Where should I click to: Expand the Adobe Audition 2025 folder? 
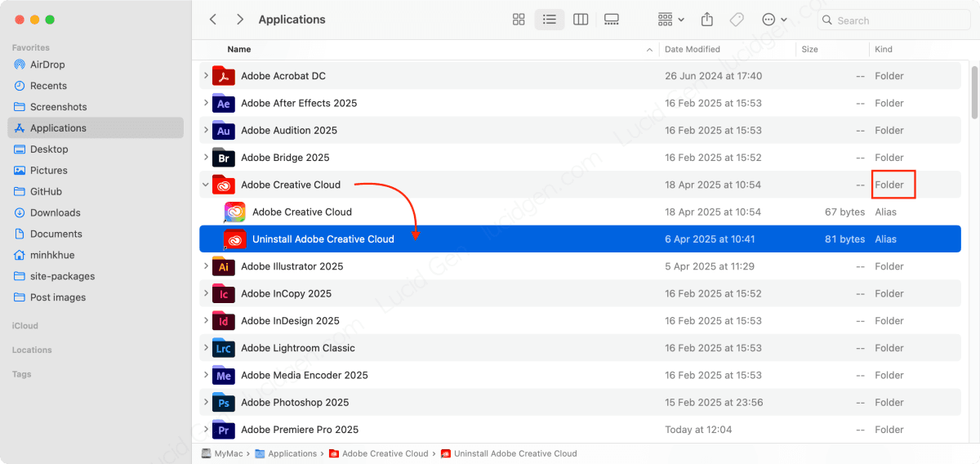pyautogui.click(x=206, y=130)
